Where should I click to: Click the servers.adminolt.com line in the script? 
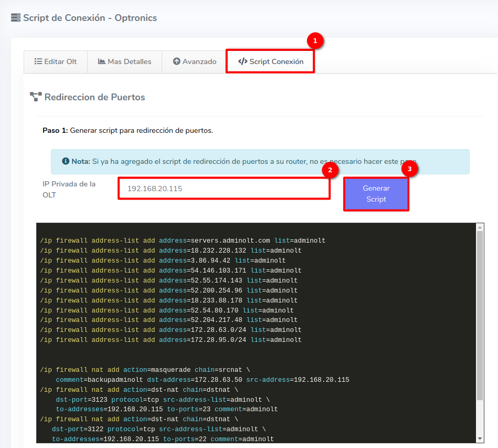[x=183, y=241]
